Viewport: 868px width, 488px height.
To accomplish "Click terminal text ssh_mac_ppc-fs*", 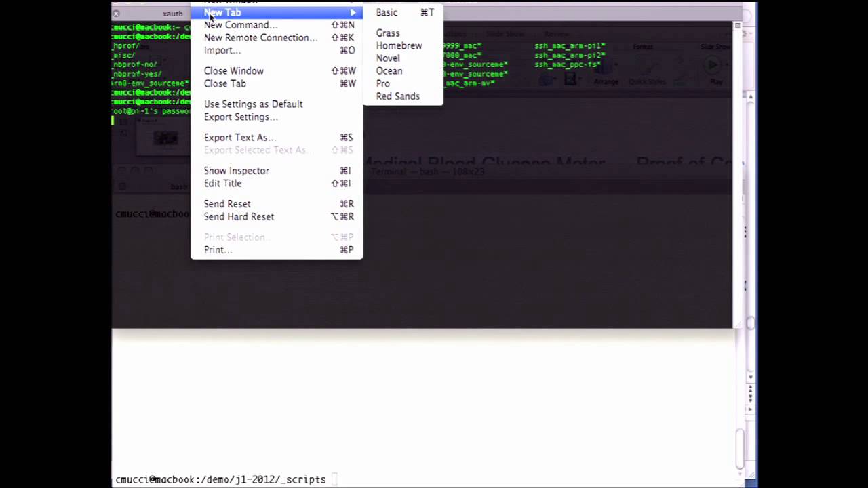I will pos(567,64).
